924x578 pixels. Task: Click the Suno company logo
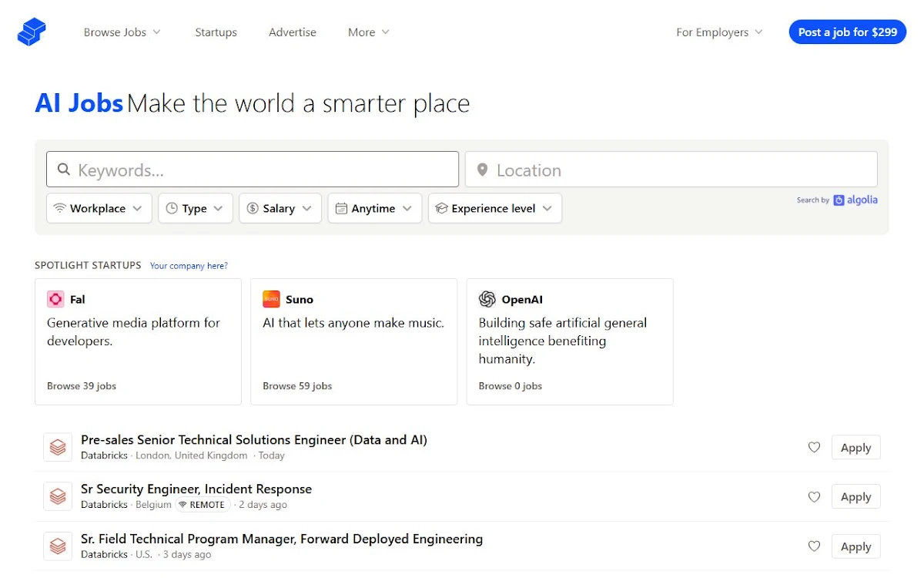click(x=271, y=299)
